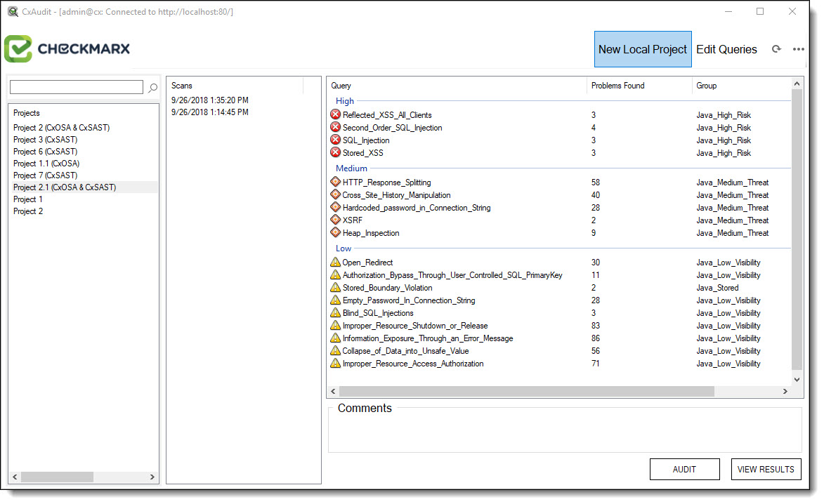Select Project 7 (CxSAST)
The width and height of the screenshot is (824, 504).
point(45,175)
